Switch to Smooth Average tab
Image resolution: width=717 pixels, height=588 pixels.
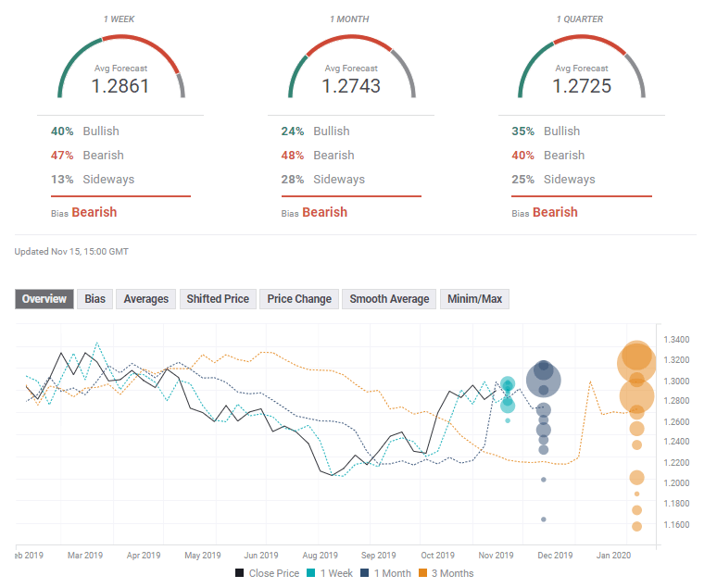coord(389,299)
